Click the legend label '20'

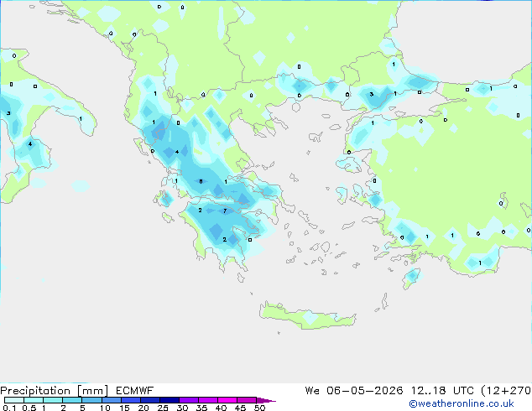point(143,408)
